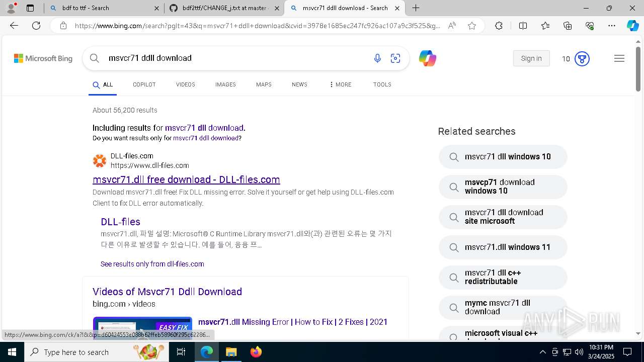Select related search 'mymc msvcr71 dll download'
This screenshot has width=644, height=362.
(x=503, y=307)
